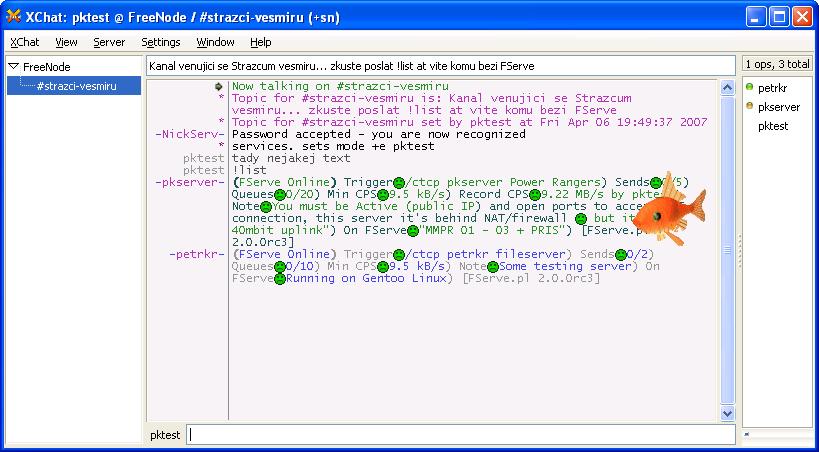Click the XChat application icon in title bar
This screenshot has height=452, width=819.
tap(13, 16)
